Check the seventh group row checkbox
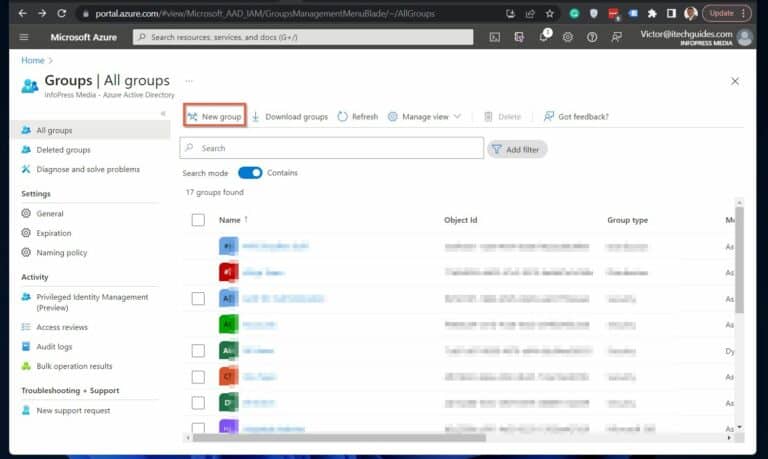This screenshot has height=459, width=768. click(x=198, y=403)
